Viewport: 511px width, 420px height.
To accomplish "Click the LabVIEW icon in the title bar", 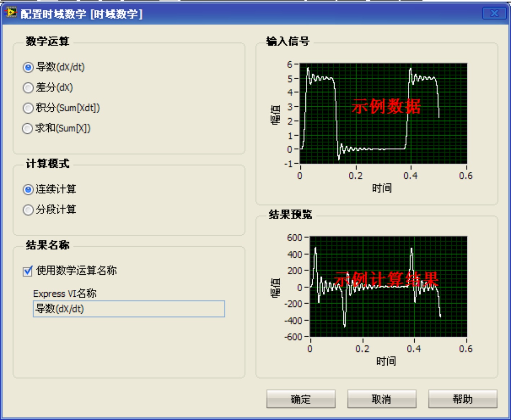I will tap(10, 13).
